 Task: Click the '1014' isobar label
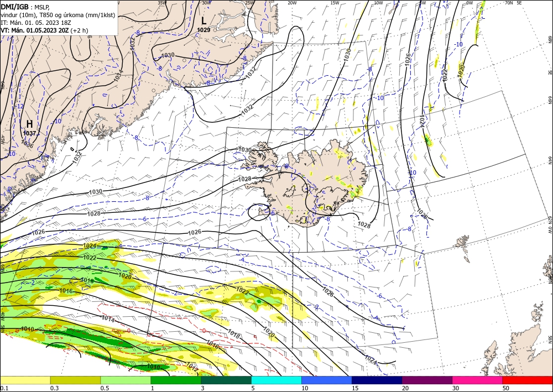pos(108,318)
